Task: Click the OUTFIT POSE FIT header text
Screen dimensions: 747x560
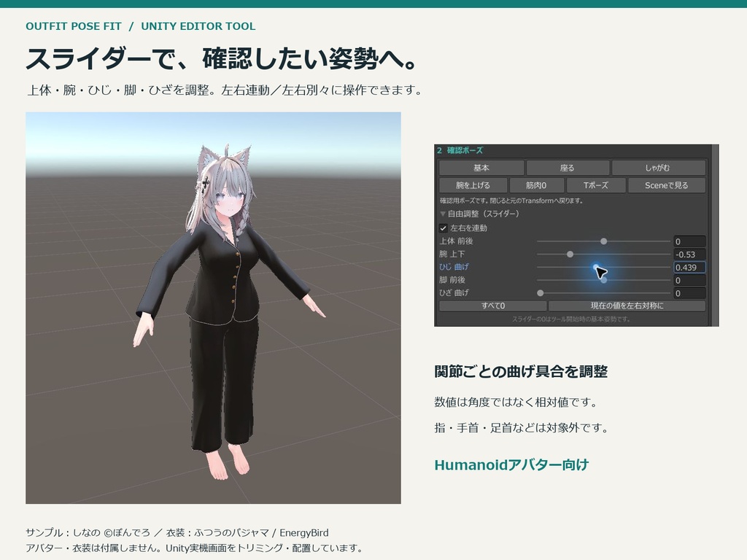Action: click(x=74, y=26)
